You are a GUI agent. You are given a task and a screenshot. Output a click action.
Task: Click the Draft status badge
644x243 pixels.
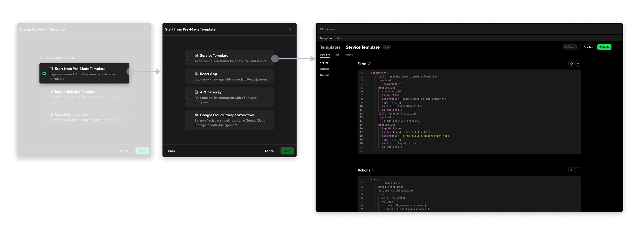(387, 47)
